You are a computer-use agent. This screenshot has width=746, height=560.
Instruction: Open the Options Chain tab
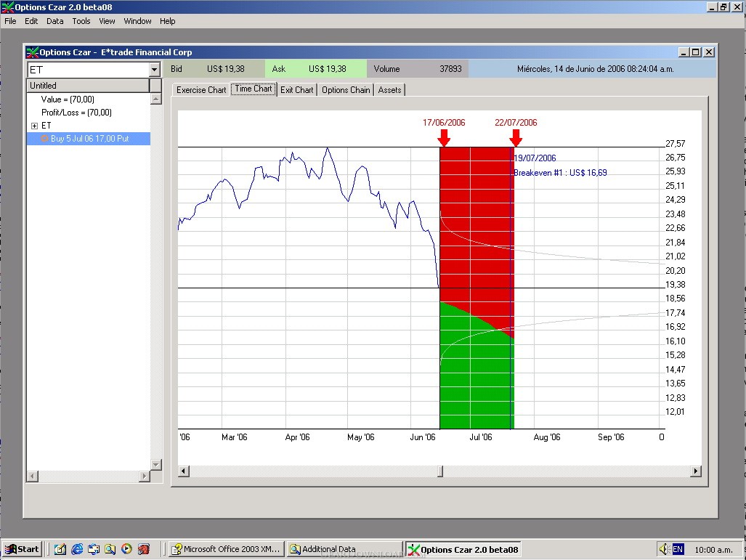(x=346, y=90)
